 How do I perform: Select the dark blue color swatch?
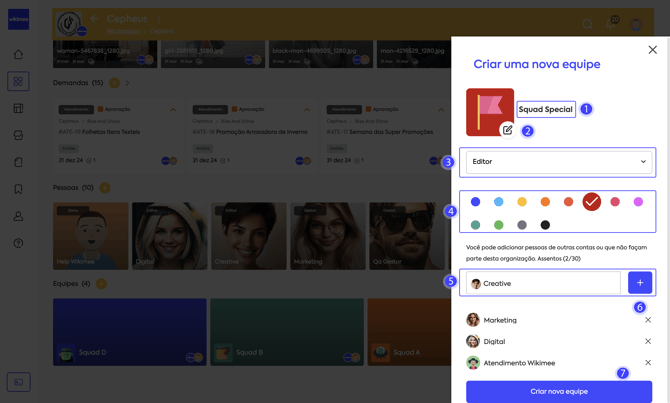(x=475, y=202)
